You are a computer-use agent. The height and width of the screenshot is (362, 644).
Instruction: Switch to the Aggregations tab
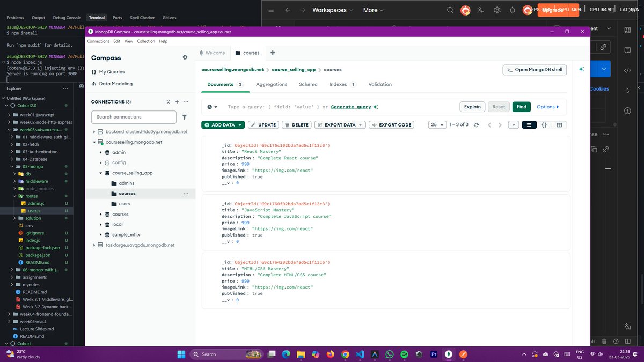271,84
